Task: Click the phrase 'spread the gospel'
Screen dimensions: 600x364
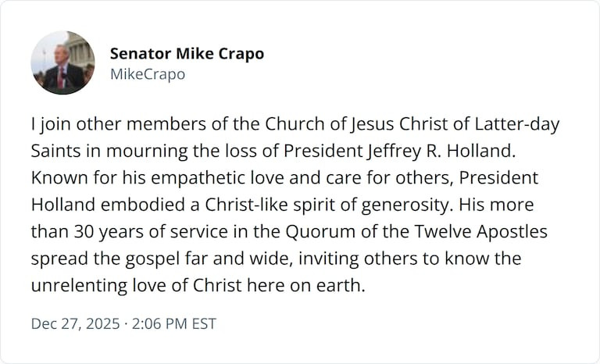Action: (x=98, y=259)
